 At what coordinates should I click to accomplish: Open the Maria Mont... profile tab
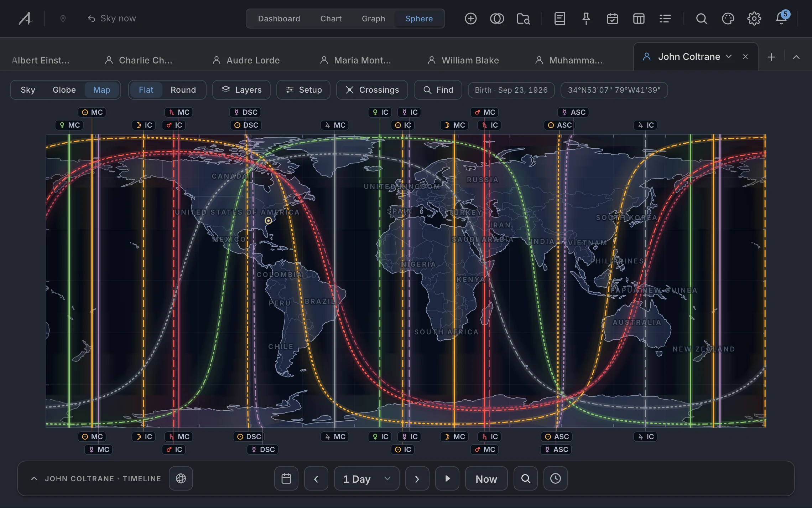pos(355,60)
